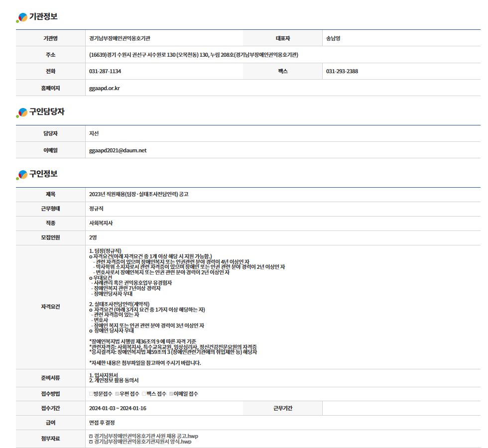
Task: Click the 구인정보 section heading icon
Action: [x=22, y=174]
